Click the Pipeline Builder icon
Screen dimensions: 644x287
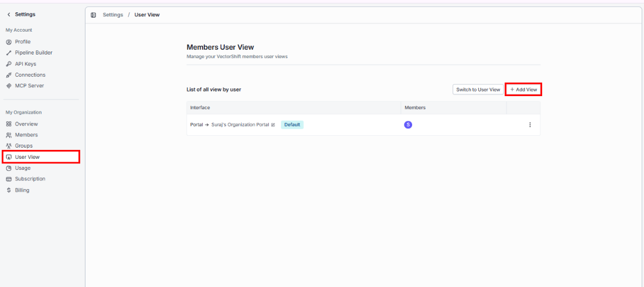[9, 53]
